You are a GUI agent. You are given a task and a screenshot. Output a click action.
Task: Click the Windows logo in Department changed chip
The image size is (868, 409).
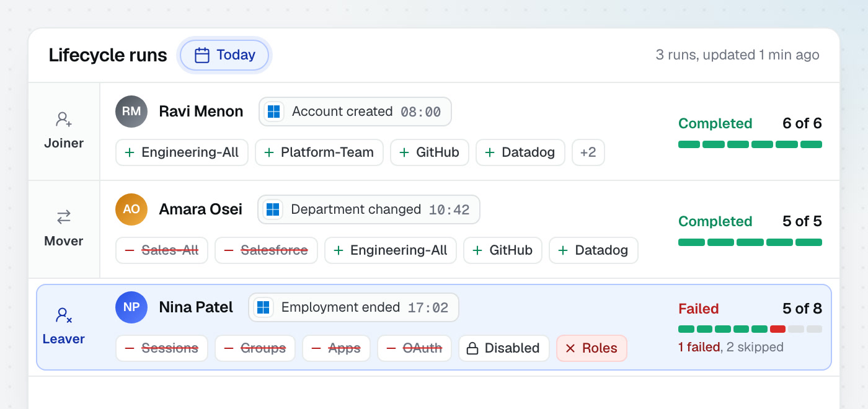click(x=272, y=209)
